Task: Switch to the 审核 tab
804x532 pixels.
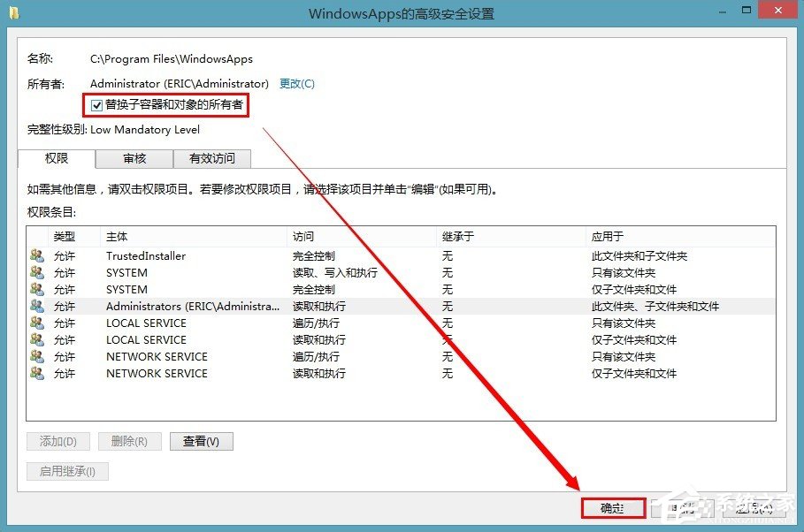Action: (134, 159)
